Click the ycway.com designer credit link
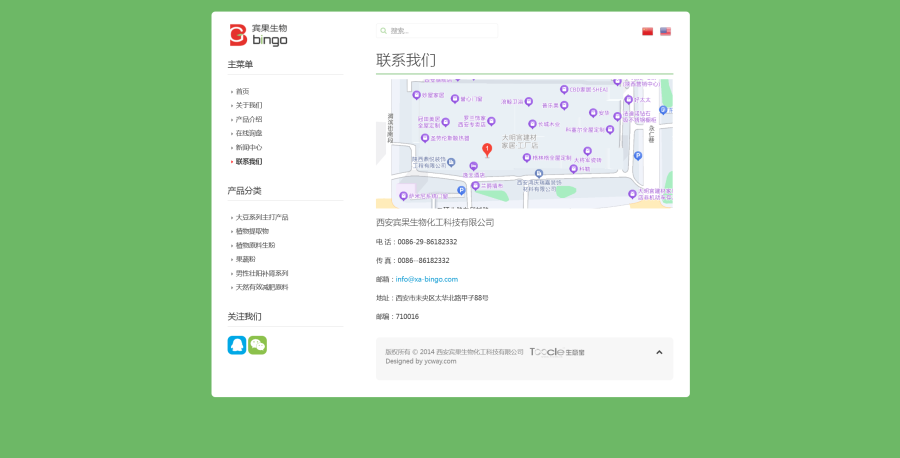Image resolution: width=900 pixels, height=458 pixels. point(440,362)
